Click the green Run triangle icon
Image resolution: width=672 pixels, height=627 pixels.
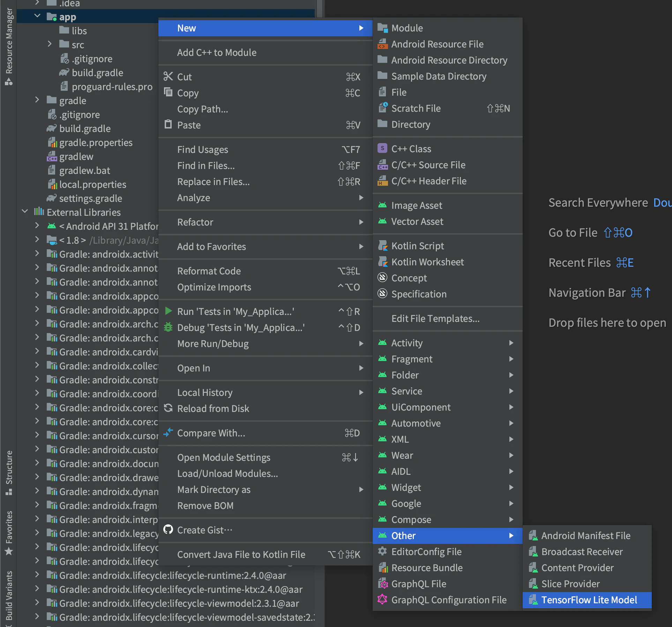click(x=168, y=311)
